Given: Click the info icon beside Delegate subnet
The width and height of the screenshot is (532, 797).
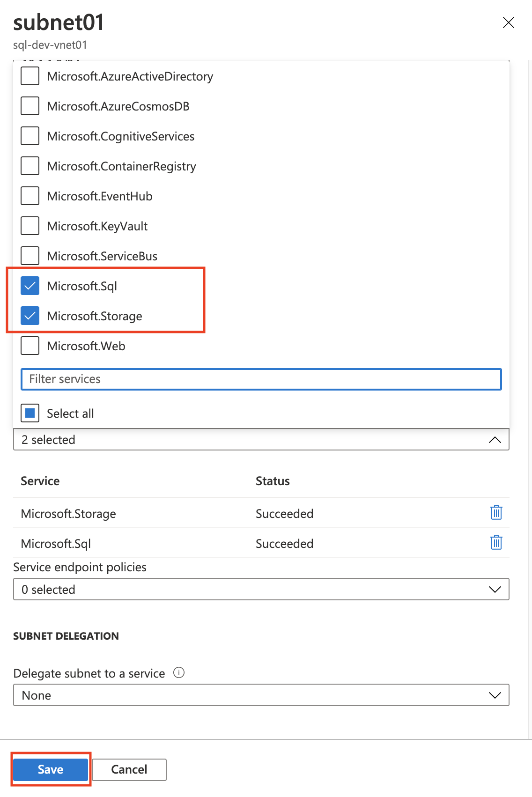Looking at the screenshot, I should (179, 673).
